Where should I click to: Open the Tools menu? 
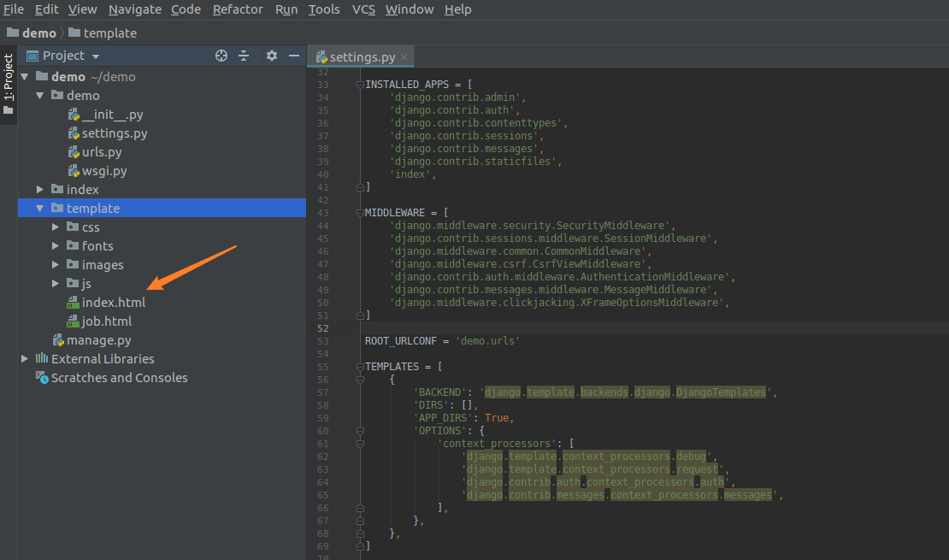click(x=324, y=9)
